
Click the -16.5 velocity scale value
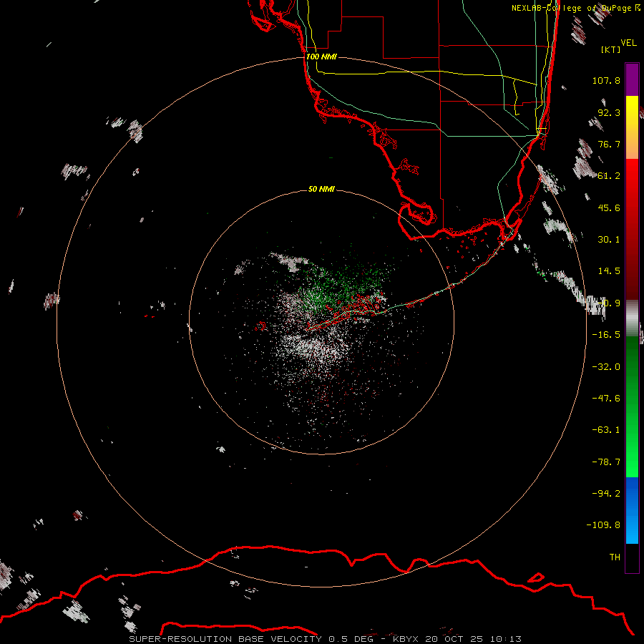click(606, 335)
